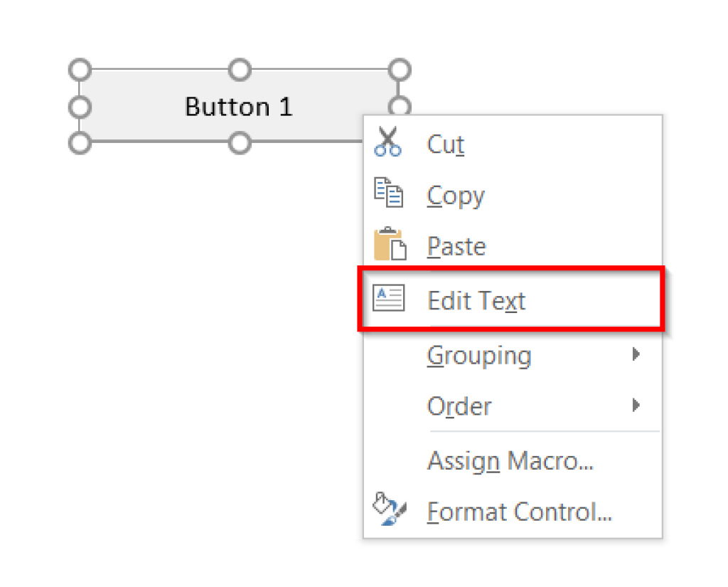Click the Format Control paint bucket icon

(x=388, y=510)
